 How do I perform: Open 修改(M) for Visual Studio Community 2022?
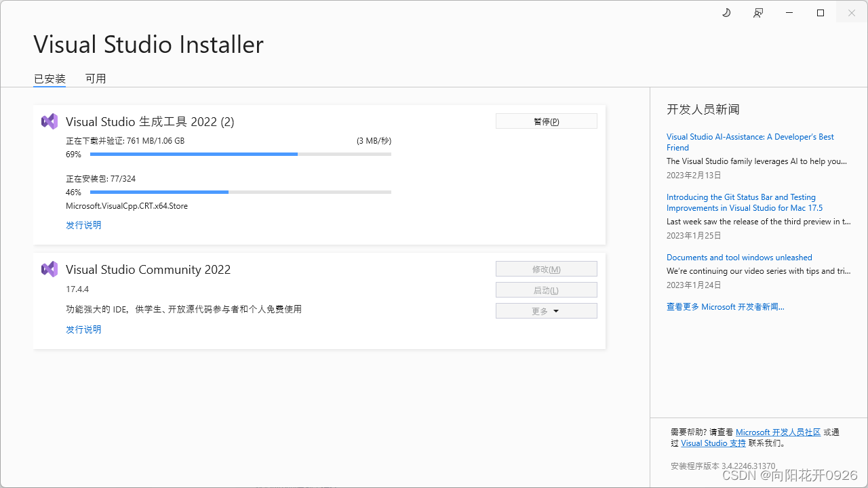(546, 268)
